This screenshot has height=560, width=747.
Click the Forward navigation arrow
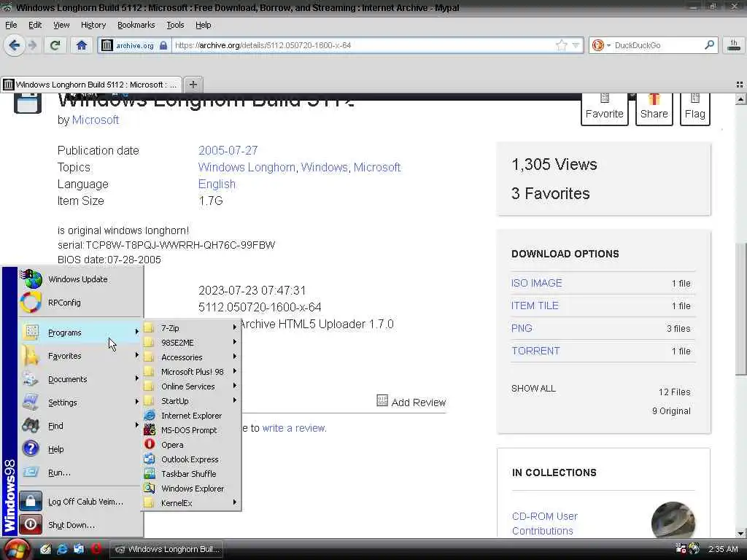pos(32,46)
